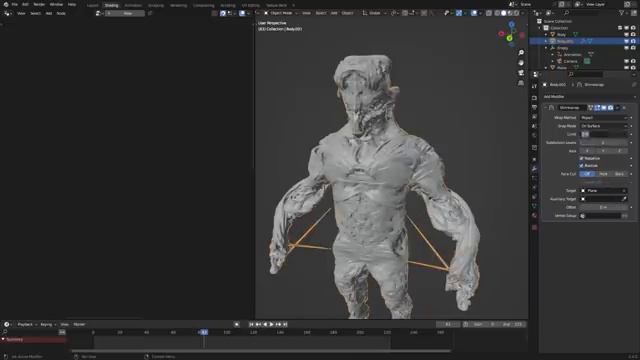Switch to the Shading workspace tab
Screen dimensions: 640x360
coord(111,5)
